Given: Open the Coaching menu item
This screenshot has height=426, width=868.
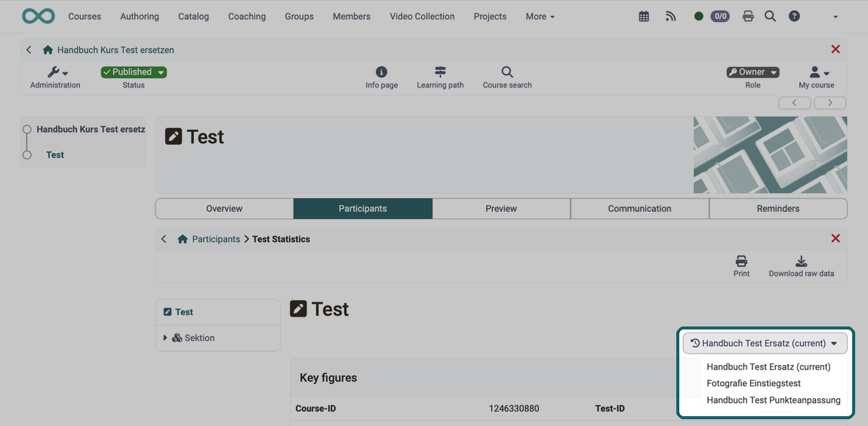Looking at the screenshot, I should point(247,17).
